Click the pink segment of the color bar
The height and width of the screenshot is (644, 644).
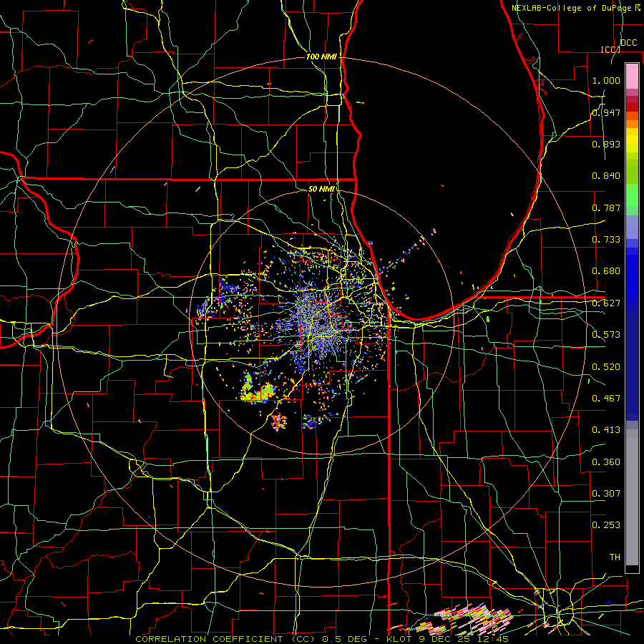632,76
